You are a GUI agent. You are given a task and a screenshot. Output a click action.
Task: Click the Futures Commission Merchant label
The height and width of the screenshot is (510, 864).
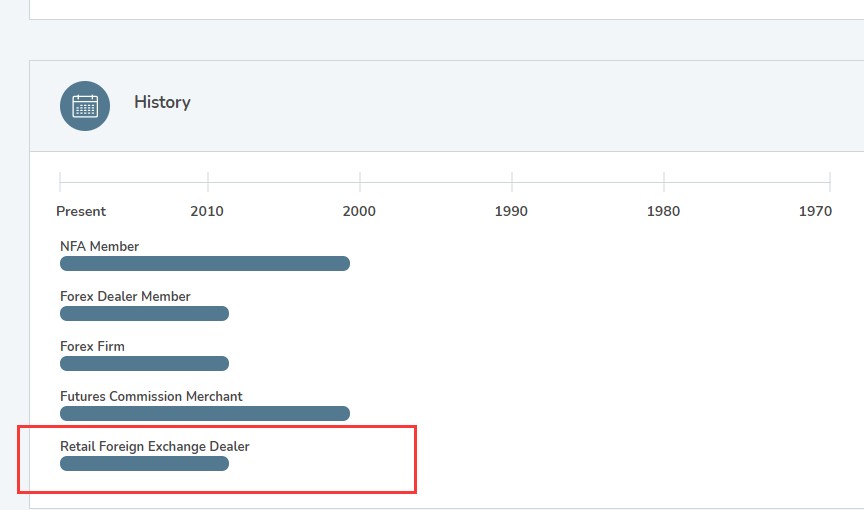pos(151,396)
